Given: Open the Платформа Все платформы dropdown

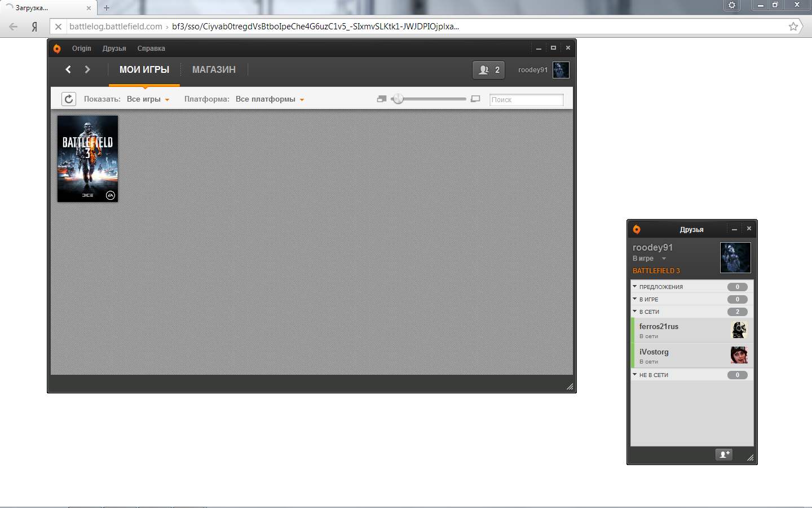Looking at the screenshot, I should tap(270, 99).
